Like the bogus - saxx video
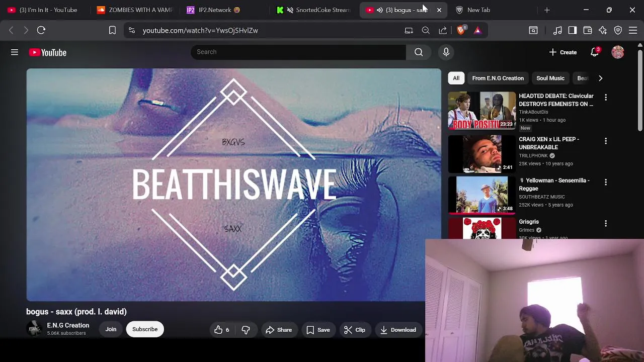The width and height of the screenshot is (644, 362). pos(221,330)
